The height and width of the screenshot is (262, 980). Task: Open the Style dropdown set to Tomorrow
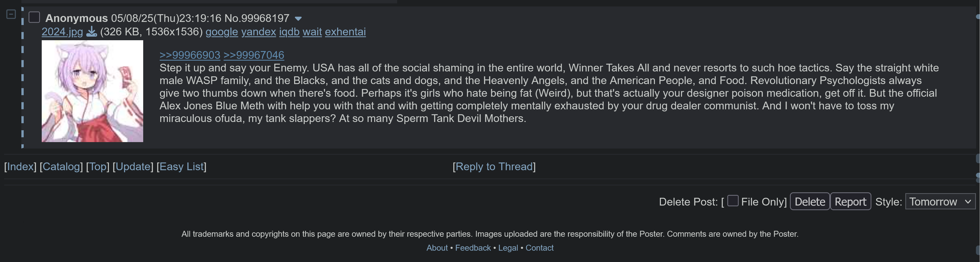pos(940,201)
